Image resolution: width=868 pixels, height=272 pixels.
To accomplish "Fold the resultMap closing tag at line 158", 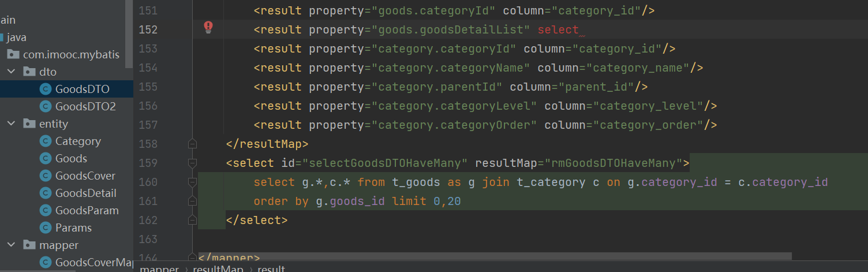I will (x=192, y=144).
